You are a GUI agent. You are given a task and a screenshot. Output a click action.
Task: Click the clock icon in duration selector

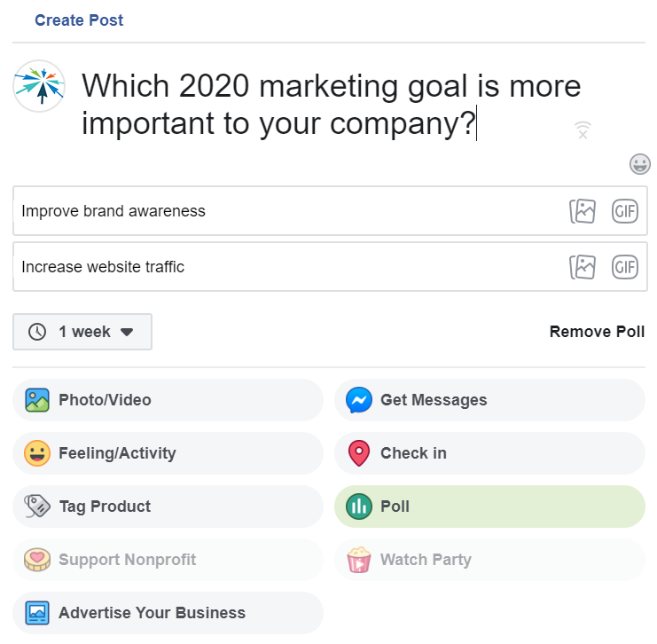tap(37, 332)
